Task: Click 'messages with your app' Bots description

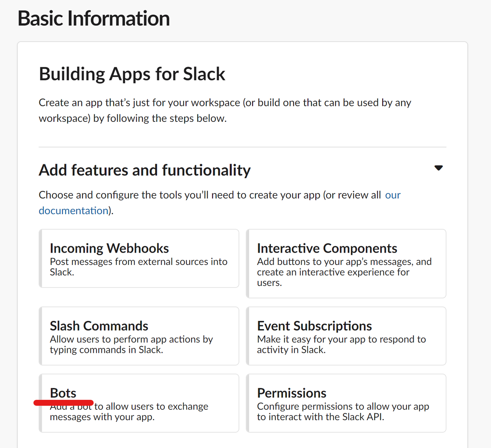Action: [102, 417]
